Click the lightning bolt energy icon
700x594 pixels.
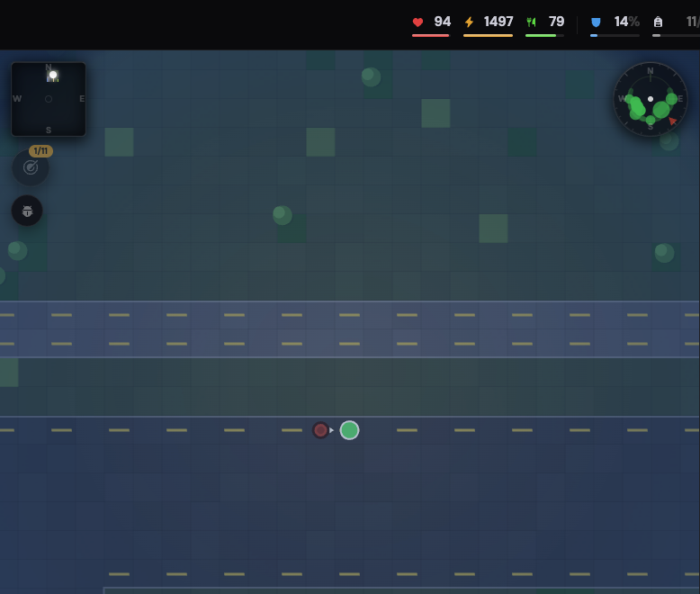(x=469, y=22)
